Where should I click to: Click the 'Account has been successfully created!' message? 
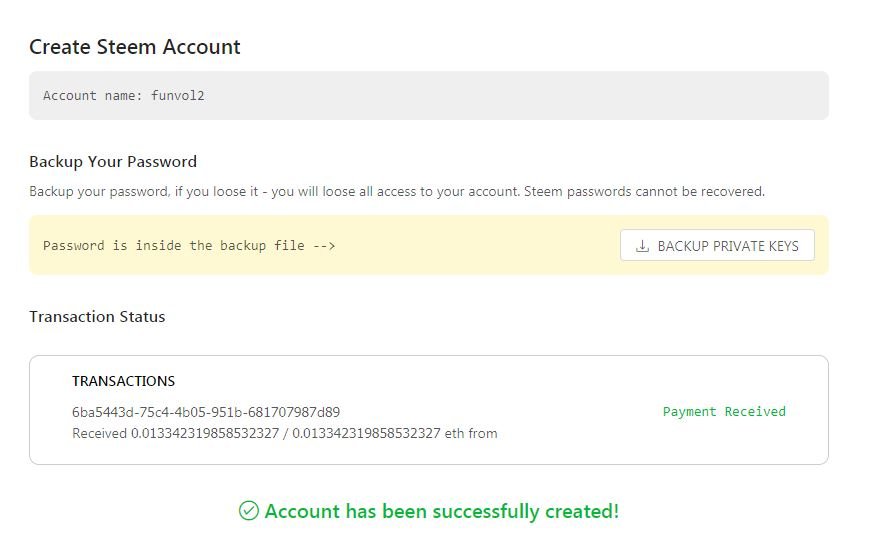click(x=441, y=511)
